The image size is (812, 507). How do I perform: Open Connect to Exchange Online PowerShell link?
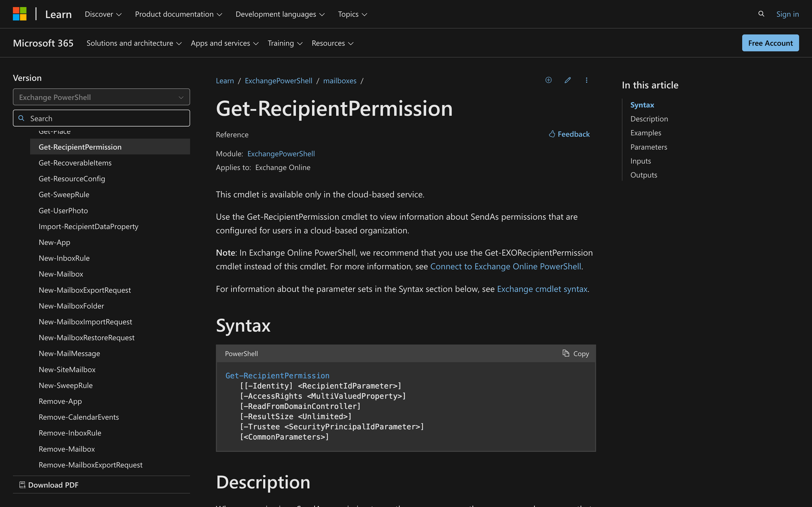pos(505,266)
